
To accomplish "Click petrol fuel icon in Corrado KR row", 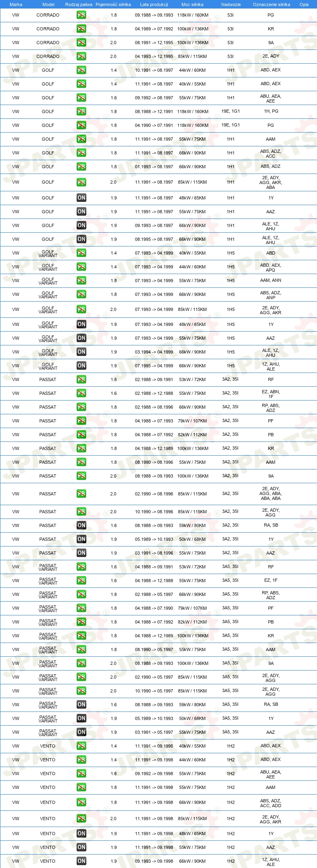I will coord(81,29).
